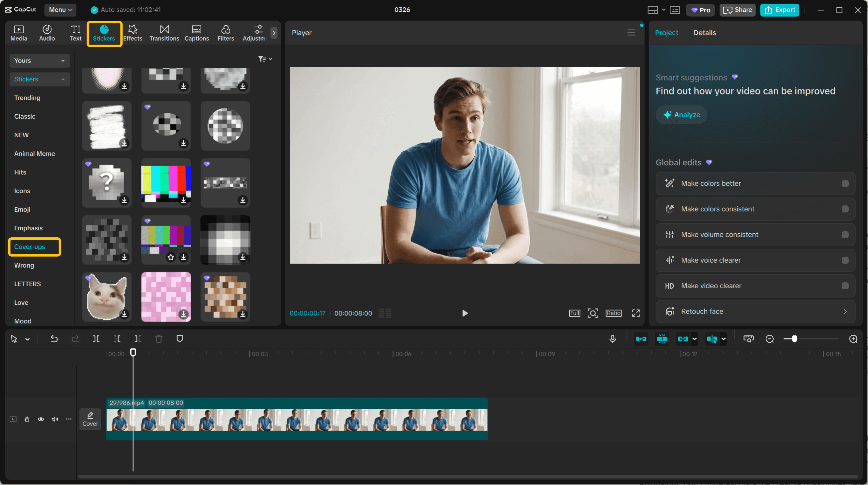This screenshot has width=868, height=485.
Task: Click the Export button
Action: (779, 10)
